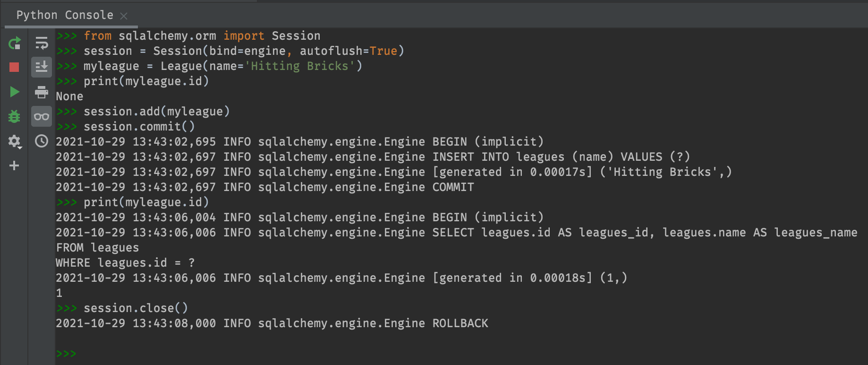Click the 'Hitting Bricks' string in League call

[299, 66]
